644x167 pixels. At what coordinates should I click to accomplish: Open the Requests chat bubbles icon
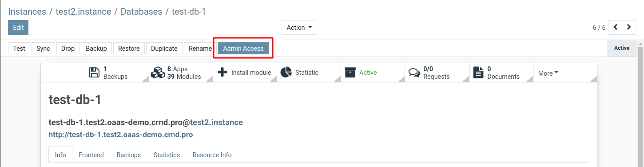point(414,73)
